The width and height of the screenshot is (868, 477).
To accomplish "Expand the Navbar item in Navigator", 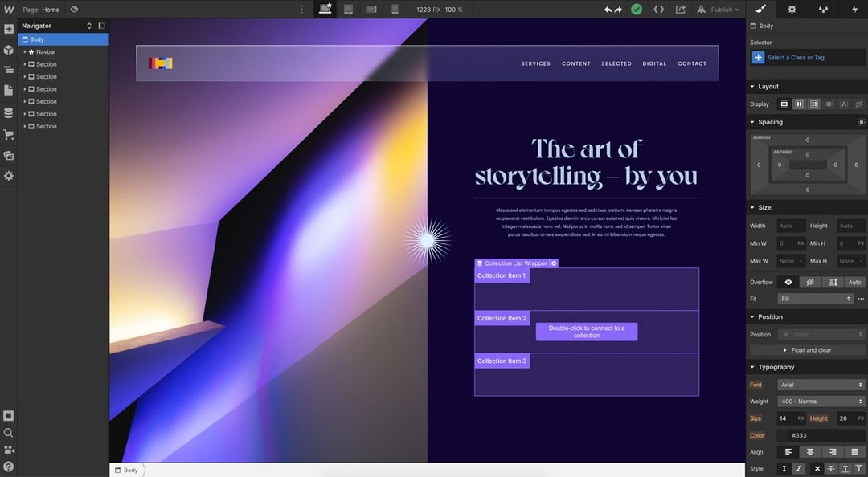I will click(x=25, y=51).
